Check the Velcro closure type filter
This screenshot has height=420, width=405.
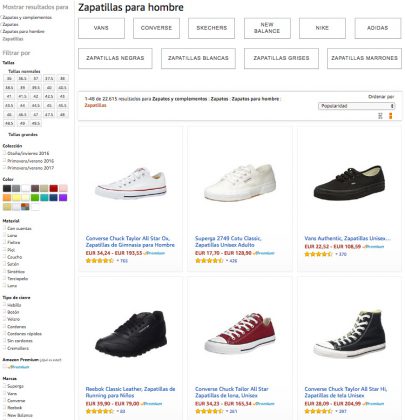5,319
